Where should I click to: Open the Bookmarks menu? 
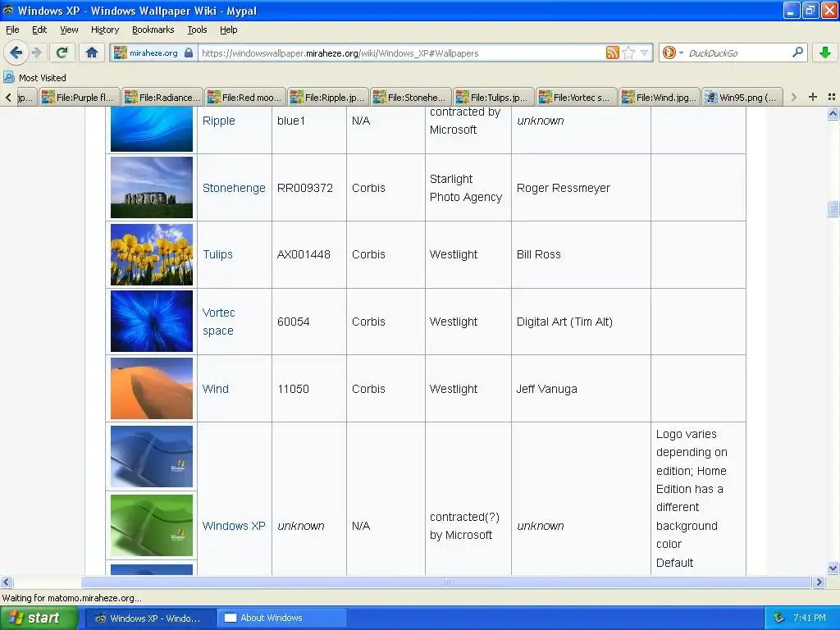coord(153,30)
